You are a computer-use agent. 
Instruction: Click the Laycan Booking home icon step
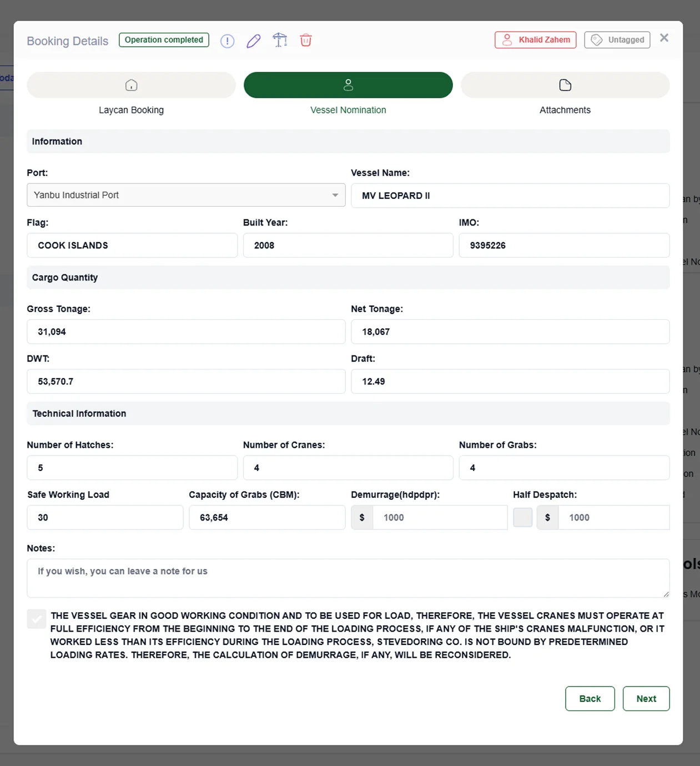(131, 85)
